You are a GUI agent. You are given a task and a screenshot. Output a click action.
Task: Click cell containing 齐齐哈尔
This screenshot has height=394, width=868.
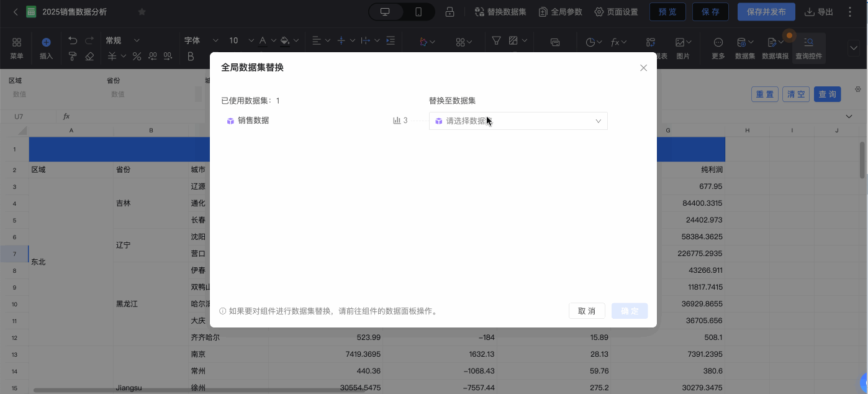(228, 337)
